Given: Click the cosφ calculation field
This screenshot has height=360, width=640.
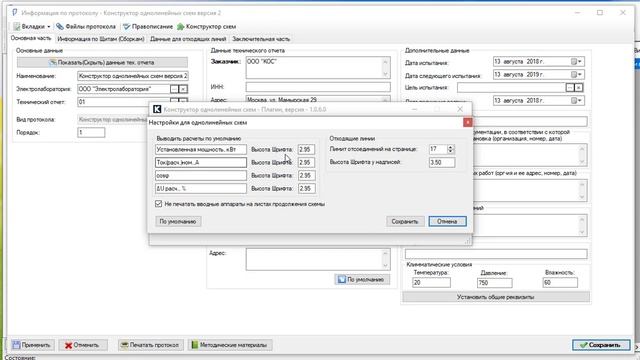Looking at the screenshot, I should (x=201, y=176).
